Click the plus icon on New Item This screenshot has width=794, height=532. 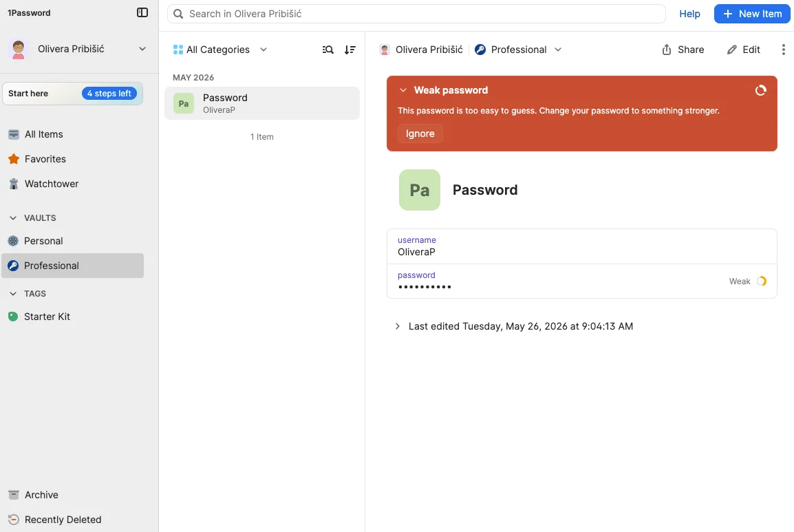[x=728, y=14]
